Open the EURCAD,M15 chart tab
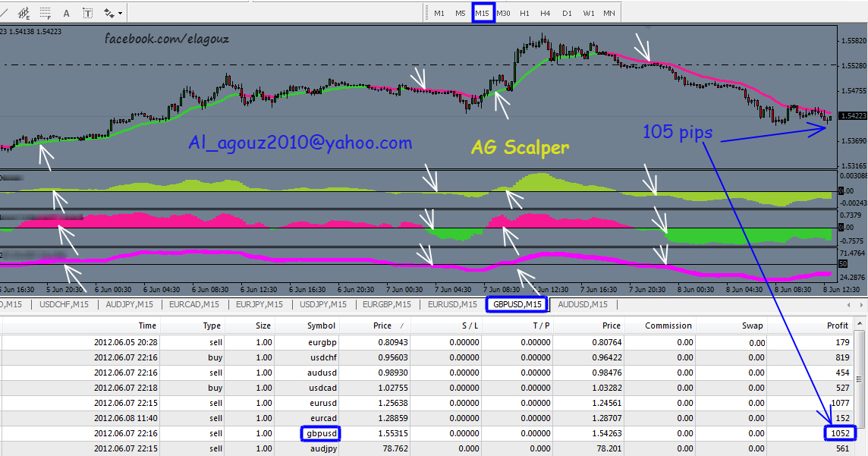 point(193,304)
